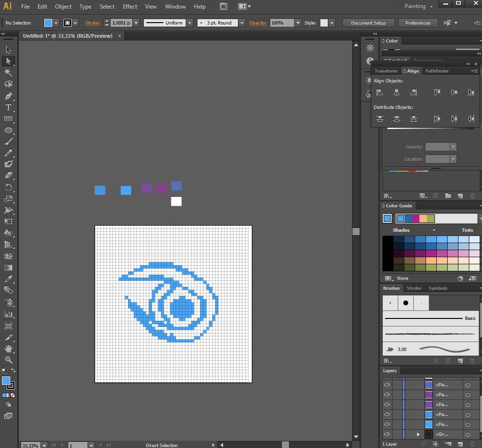
Task: Open the Effect menu
Action: pos(130,7)
